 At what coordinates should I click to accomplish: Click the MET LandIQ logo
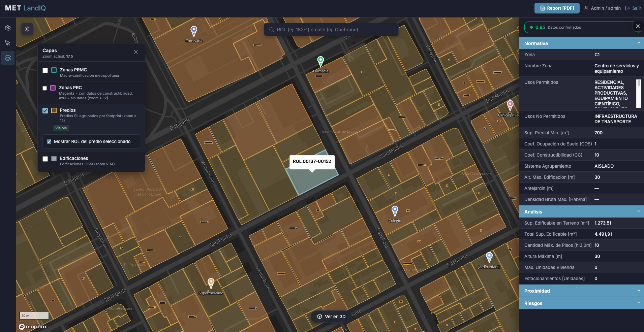click(25, 8)
